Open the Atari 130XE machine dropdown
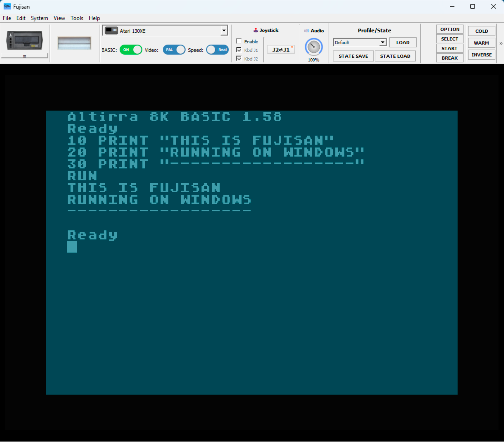The width and height of the screenshot is (504, 442). [x=165, y=31]
